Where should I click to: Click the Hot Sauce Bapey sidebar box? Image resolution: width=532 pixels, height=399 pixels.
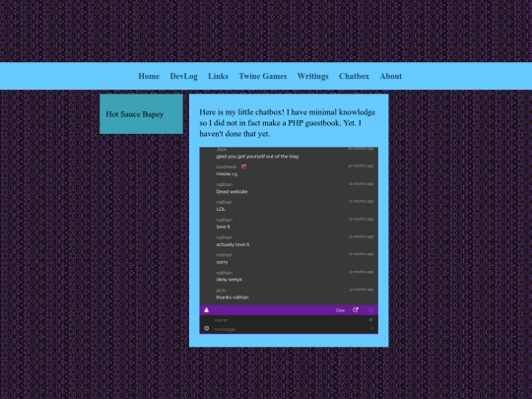pos(141,114)
